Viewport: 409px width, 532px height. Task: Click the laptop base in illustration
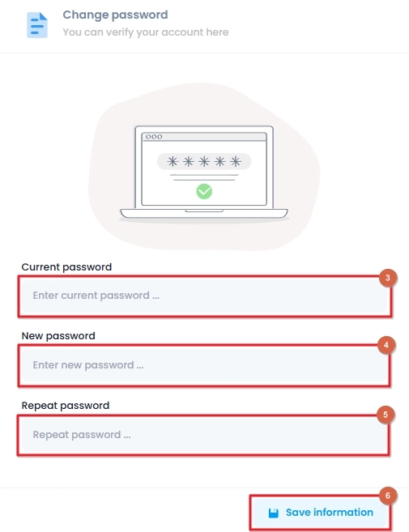point(204,214)
